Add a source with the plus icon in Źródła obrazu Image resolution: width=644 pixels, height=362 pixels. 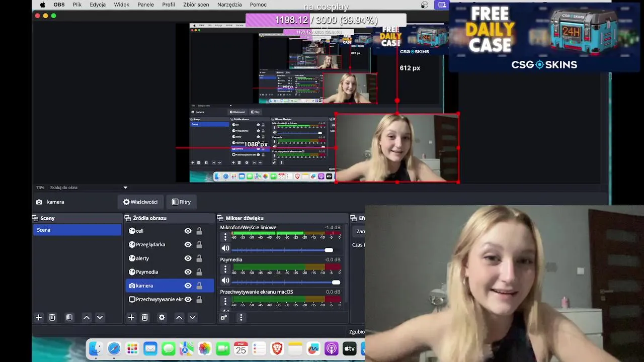131,317
